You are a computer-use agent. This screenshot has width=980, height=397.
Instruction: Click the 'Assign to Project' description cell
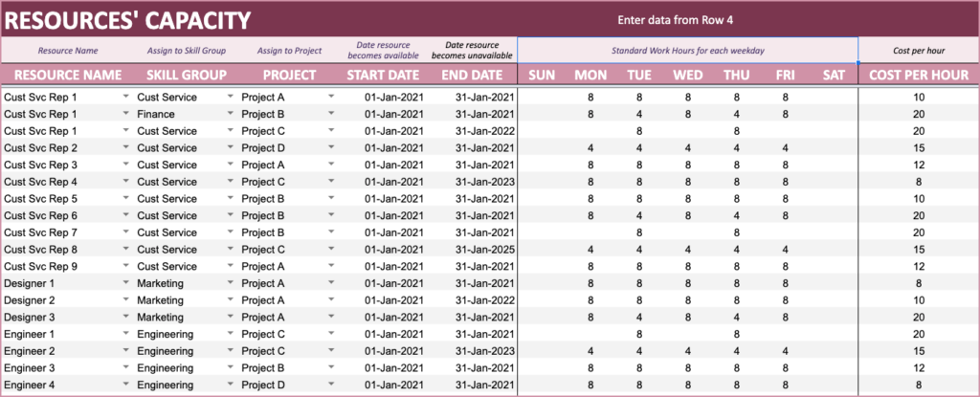point(289,51)
